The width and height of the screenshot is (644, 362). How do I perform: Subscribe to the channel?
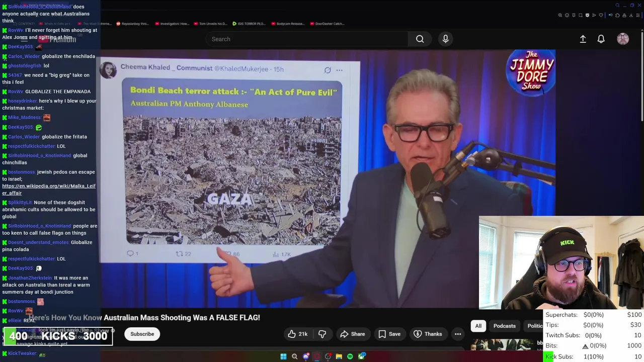(x=142, y=334)
